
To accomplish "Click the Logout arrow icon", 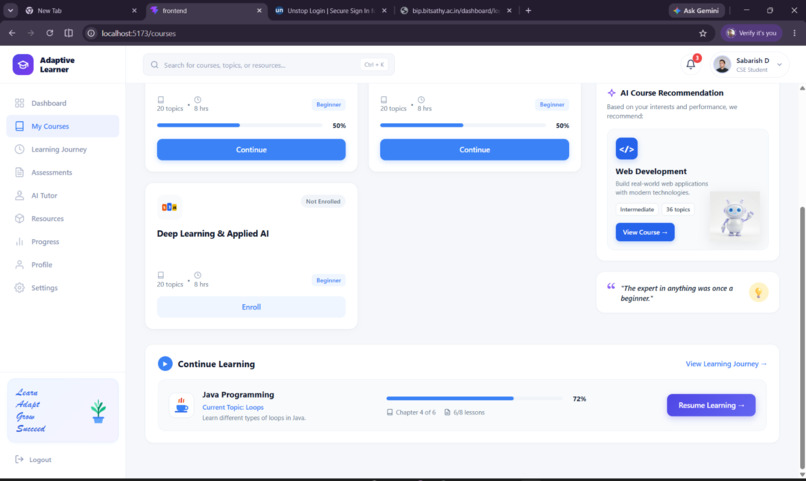I will click(20, 459).
